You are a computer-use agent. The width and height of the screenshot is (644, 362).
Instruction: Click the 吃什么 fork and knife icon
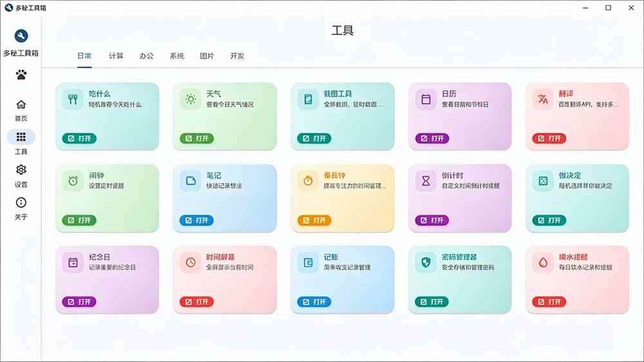coord(73,99)
